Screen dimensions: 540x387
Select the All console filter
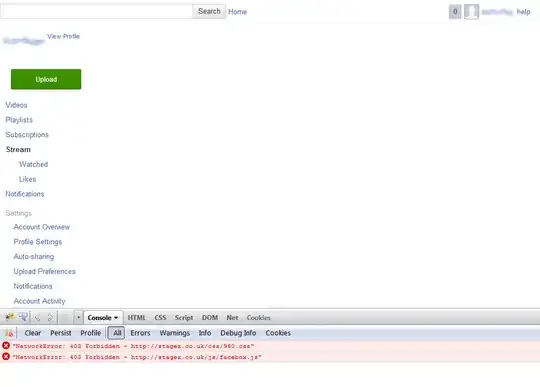[116, 333]
